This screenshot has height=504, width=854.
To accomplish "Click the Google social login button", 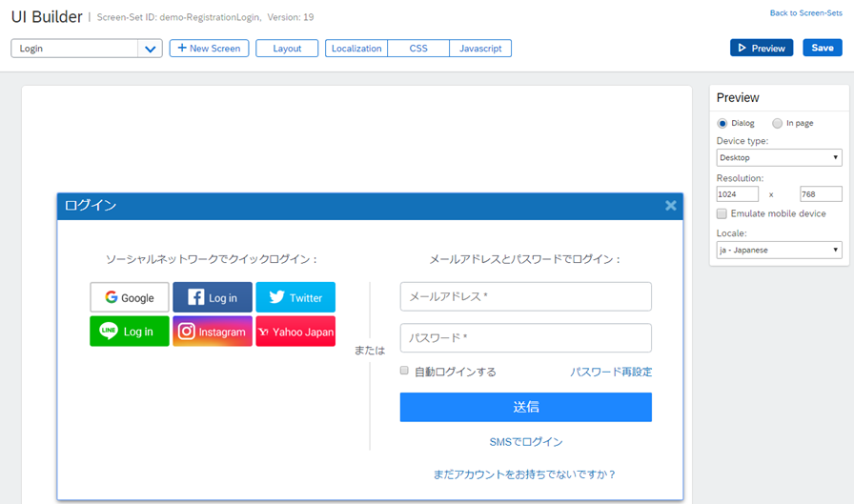I will point(130,297).
